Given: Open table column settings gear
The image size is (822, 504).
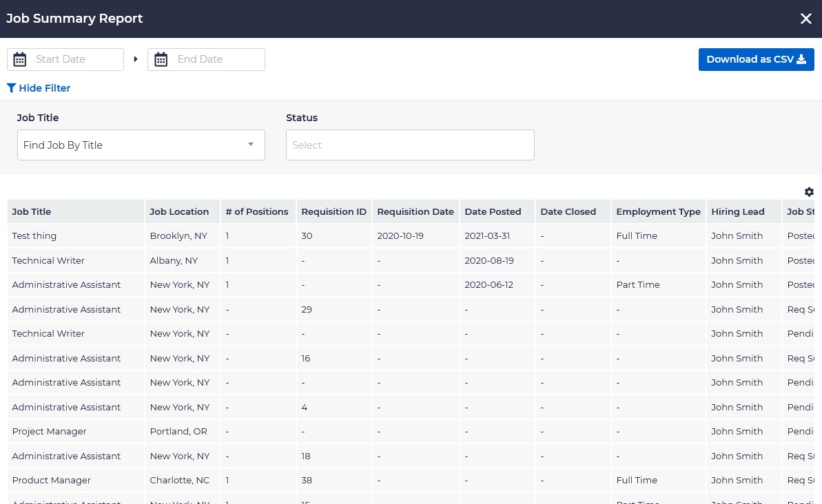Looking at the screenshot, I should [x=809, y=192].
